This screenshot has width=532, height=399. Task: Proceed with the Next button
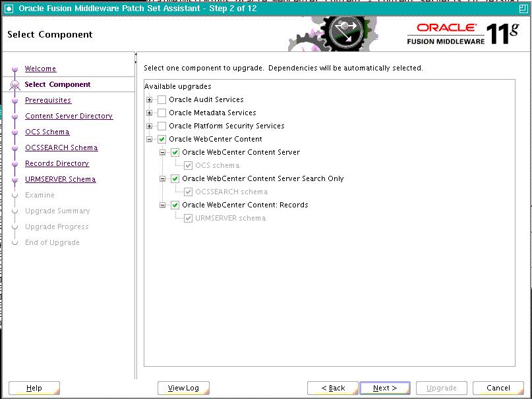point(385,388)
